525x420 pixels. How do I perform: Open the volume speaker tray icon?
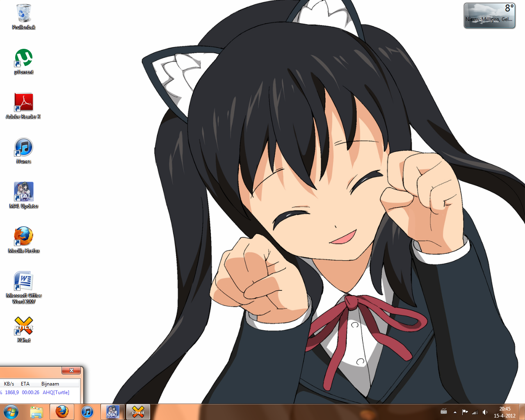pyautogui.click(x=485, y=412)
